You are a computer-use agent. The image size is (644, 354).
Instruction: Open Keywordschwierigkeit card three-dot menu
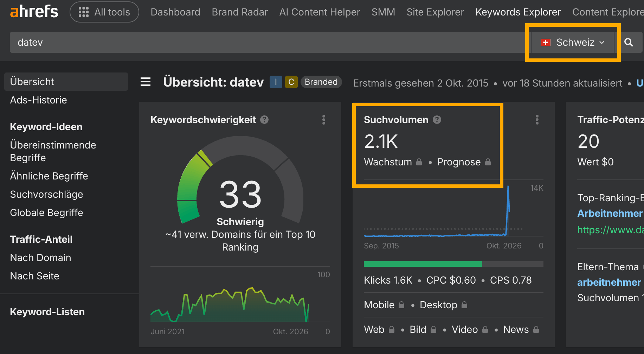[x=324, y=120]
